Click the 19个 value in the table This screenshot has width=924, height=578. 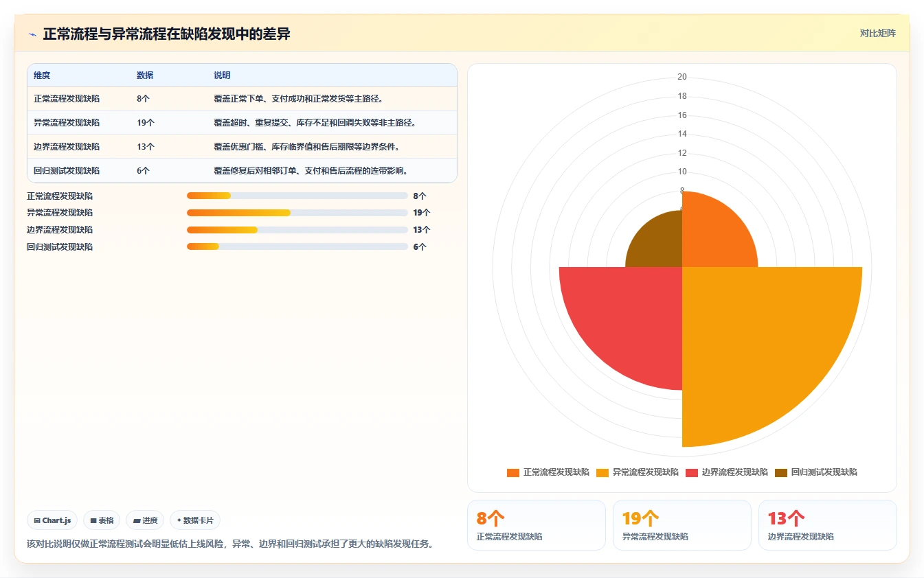click(x=146, y=123)
